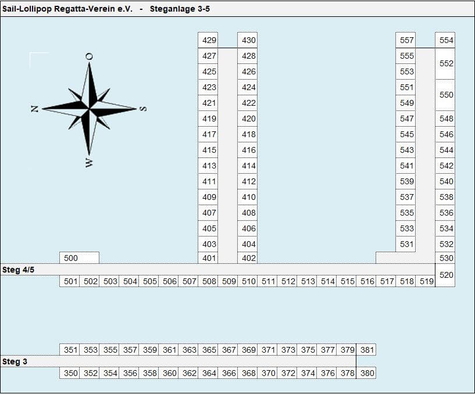Select berth 519
The width and height of the screenshot is (475, 394).
[x=425, y=281]
